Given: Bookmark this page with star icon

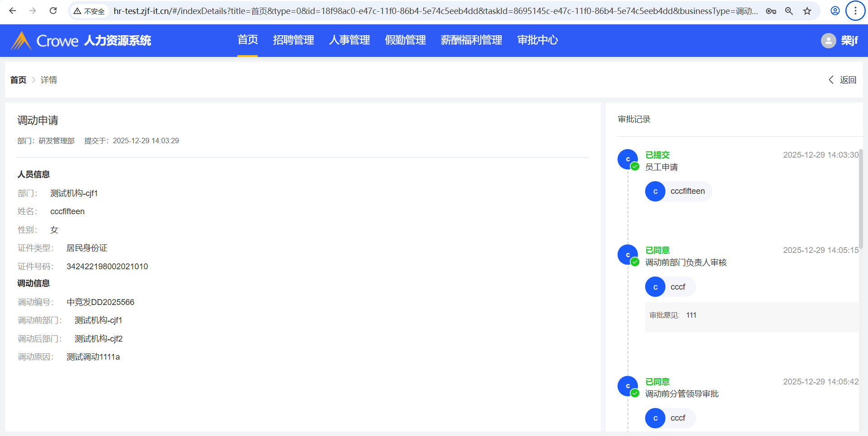Looking at the screenshot, I should (x=807, y=11).
